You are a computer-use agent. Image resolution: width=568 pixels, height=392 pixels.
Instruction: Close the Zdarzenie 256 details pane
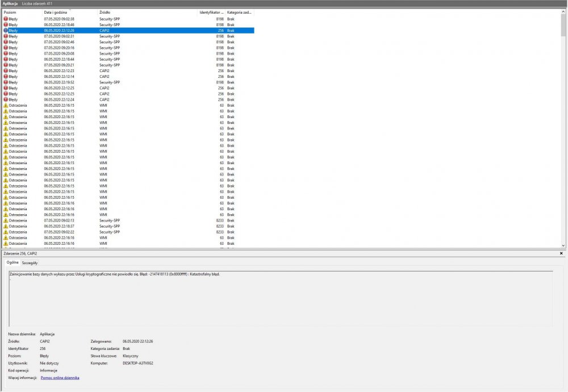[x=561, y=253]
